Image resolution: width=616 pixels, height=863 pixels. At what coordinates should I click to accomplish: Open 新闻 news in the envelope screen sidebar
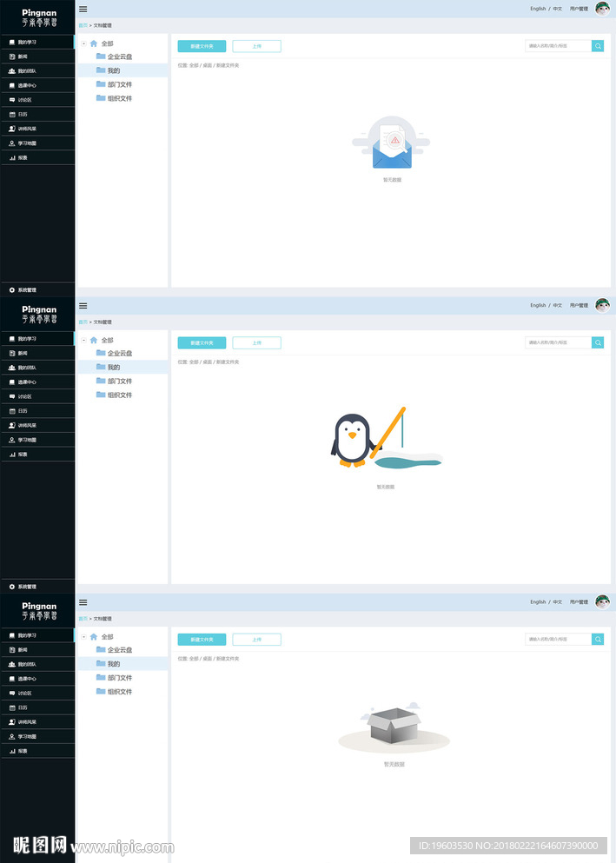(36, 56)
